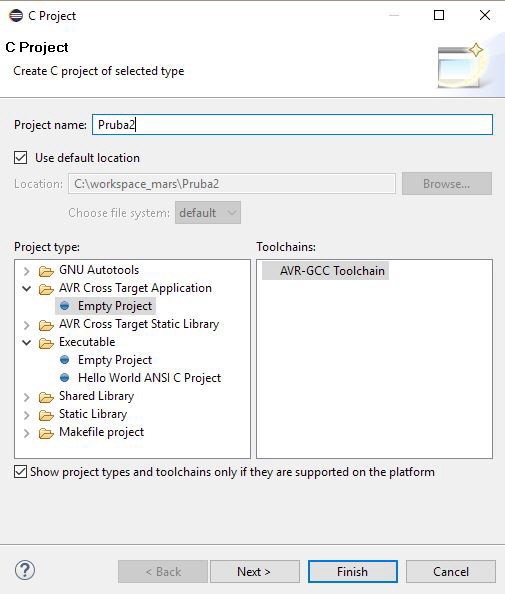Click the AVR Cross Target Application folder icon
505x594 pixels.
[46, 289]
